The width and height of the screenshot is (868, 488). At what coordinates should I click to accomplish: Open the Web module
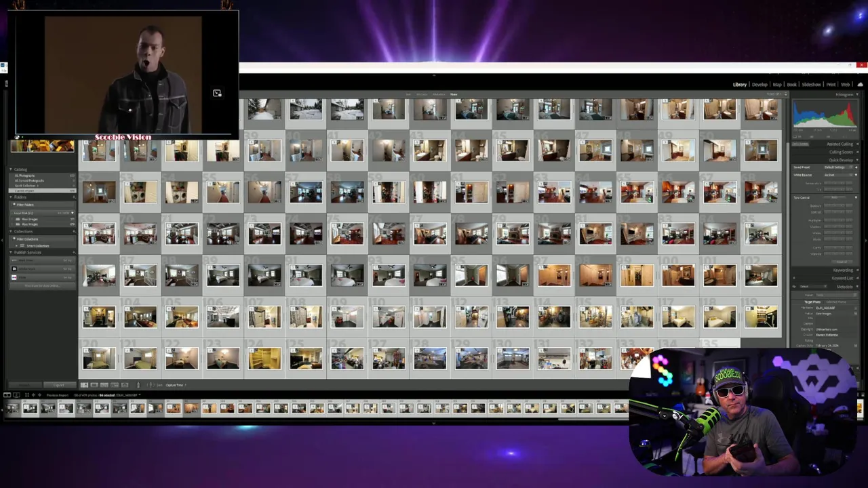point(846,85)
